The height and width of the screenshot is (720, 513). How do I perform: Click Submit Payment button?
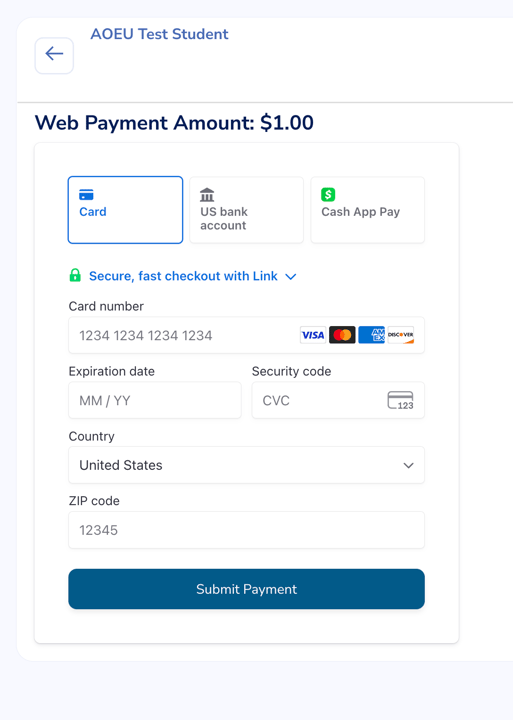247,589
